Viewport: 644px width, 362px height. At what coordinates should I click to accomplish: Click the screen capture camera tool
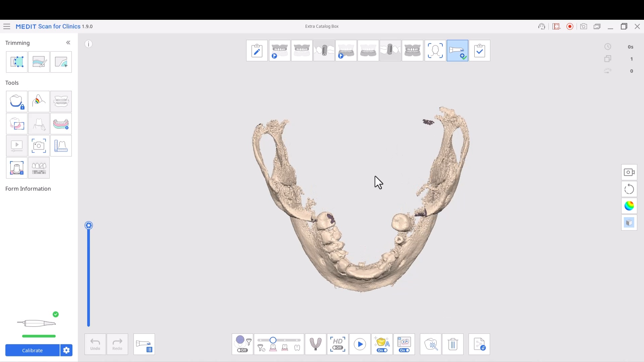pyautogui.click(x=39, y=146)
